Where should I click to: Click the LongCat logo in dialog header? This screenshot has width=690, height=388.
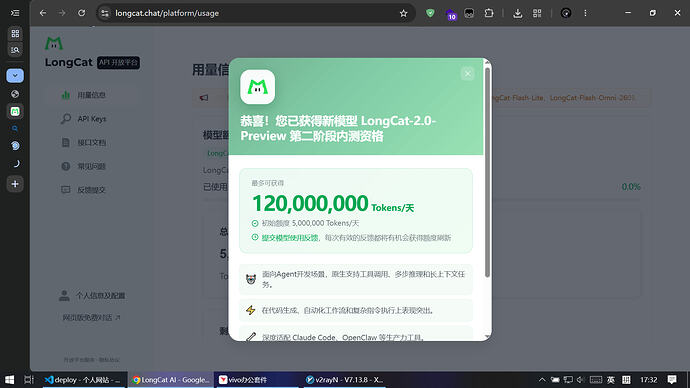[x=257, y=87]
